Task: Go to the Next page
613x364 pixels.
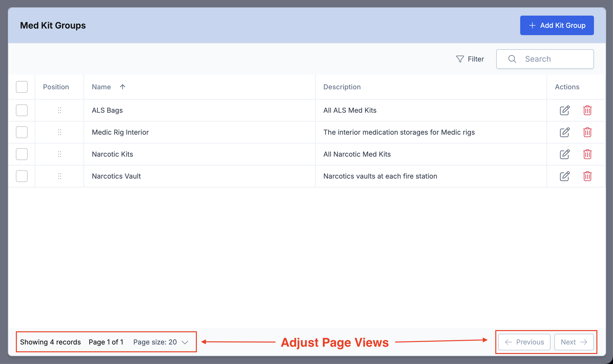Action: [574, 342]
